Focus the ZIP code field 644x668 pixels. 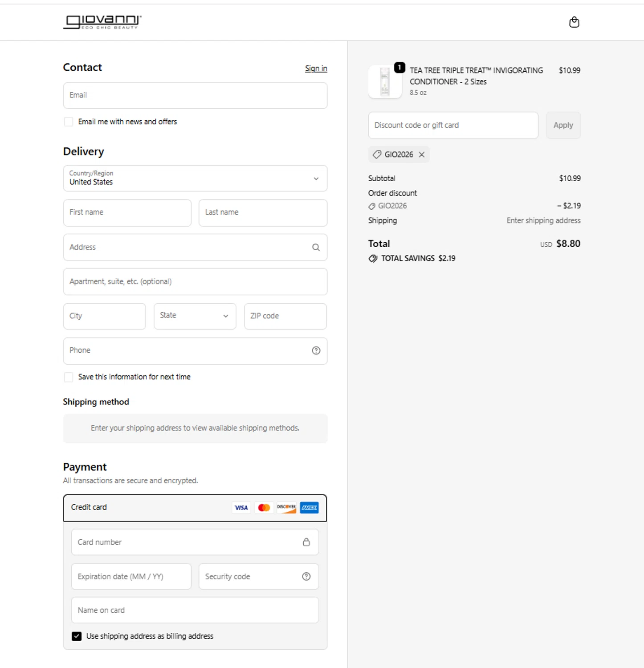[x=285, y=316]
